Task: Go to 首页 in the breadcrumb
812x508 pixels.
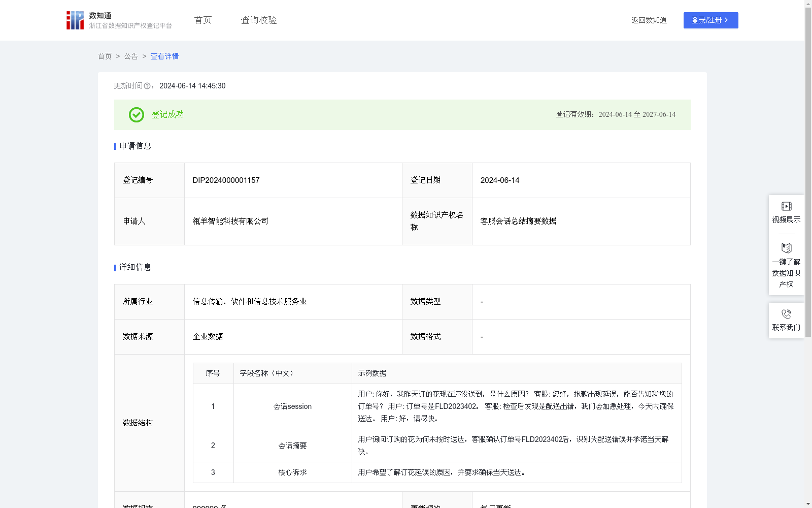Action: (105, 56)
